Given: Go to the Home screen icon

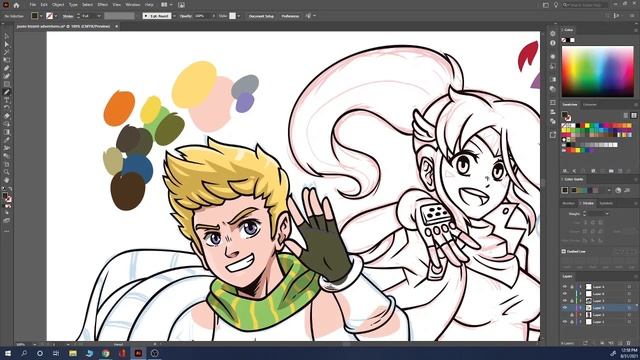Looking at the screenshot, I should 16,5.
